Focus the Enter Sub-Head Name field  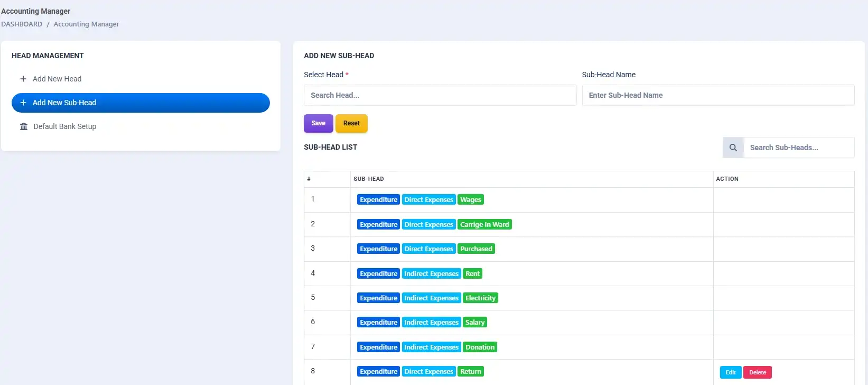click(717, 95)
